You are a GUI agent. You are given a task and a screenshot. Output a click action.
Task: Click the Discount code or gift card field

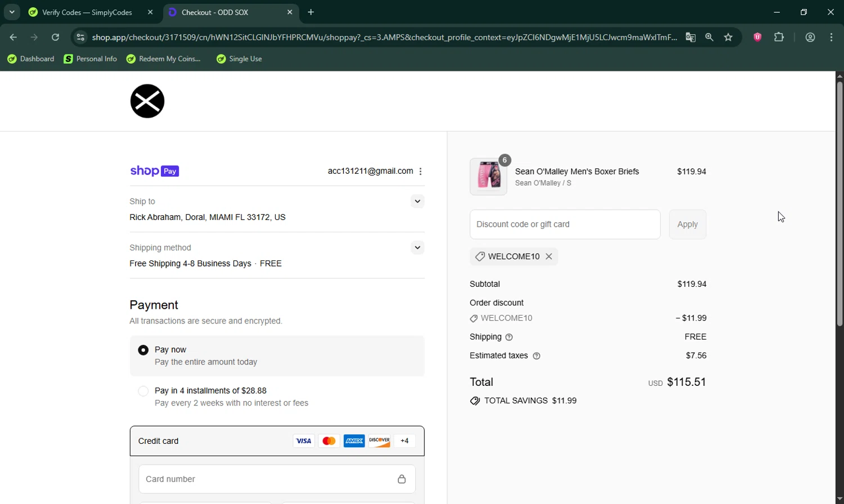565,224
